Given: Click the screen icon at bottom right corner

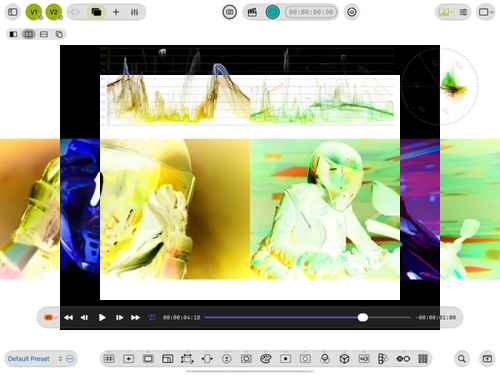Looking at the screenshot, I should click(x=487, y=359).
